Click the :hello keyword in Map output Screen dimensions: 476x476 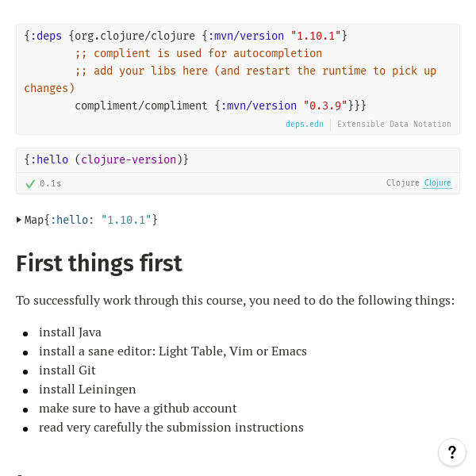click(x=71, y=220)
